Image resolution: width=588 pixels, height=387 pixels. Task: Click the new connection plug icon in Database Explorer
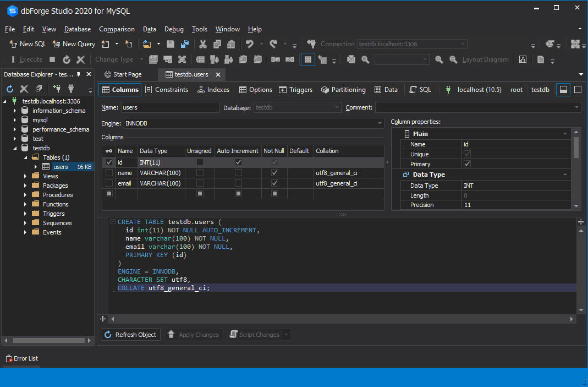click(x=57, y=89)
